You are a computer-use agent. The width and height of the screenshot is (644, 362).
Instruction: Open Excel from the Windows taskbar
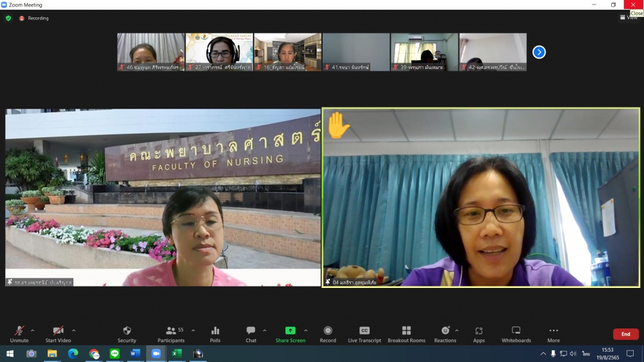click(176, 354)
